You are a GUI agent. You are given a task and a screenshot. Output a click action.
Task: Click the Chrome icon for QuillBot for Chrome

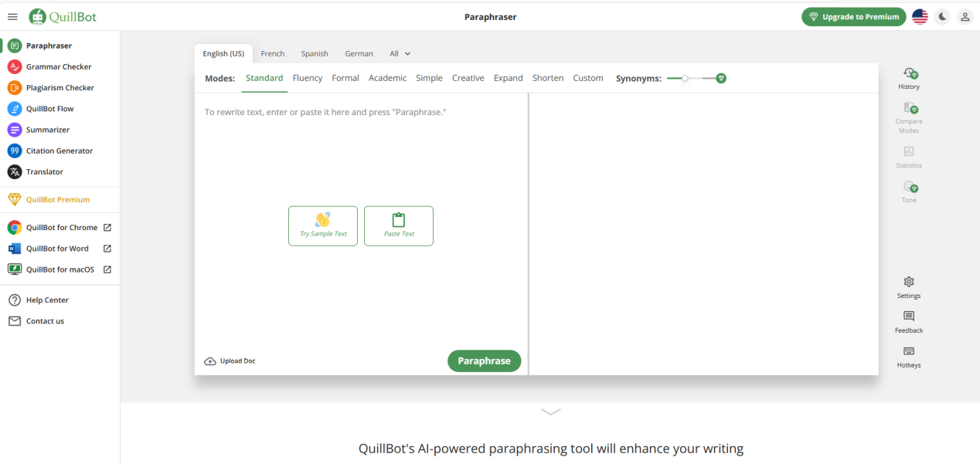(x=15, y=228)
